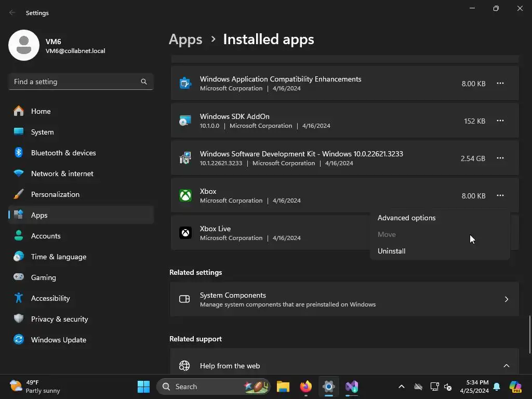Click the VM6@collabnet.local account text
The width and height of the screenshot is (532, 399).
pos(75,51)
